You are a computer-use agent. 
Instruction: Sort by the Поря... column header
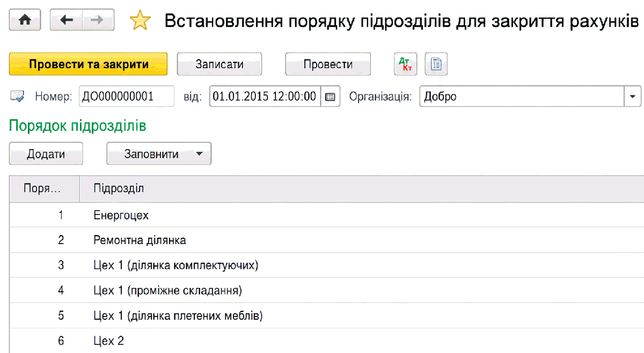coord(44,189)
